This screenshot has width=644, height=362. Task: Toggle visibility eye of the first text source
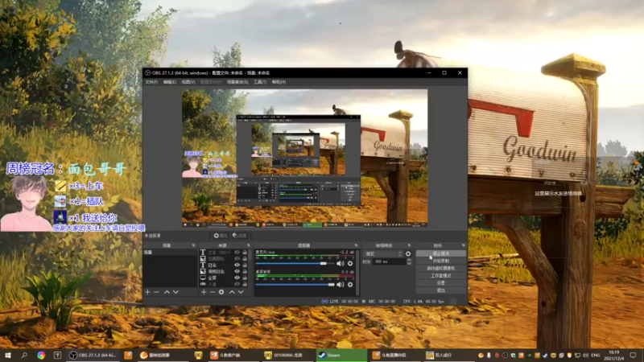pyautogui.click(x=237, y=253)
